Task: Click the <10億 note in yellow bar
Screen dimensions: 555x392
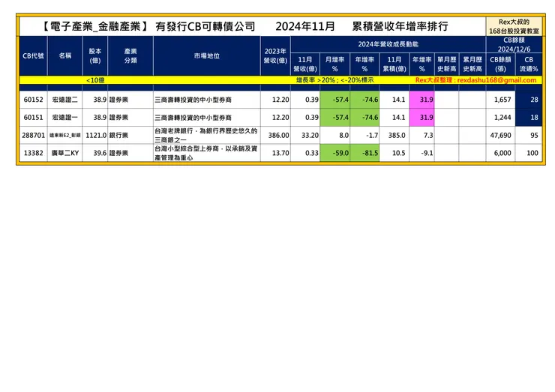Action: coord(95,80)
